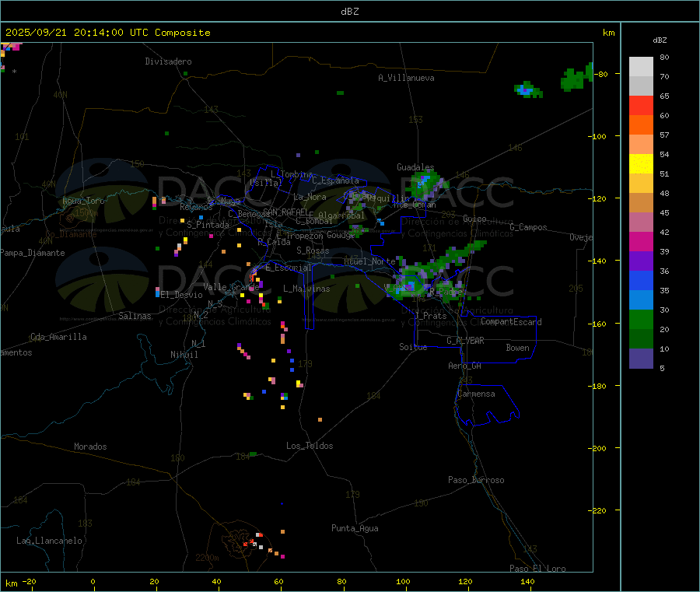Click the Soitue label
Image resolution: width=700 pixels, height=592 pixels.
tap(413, 347)
